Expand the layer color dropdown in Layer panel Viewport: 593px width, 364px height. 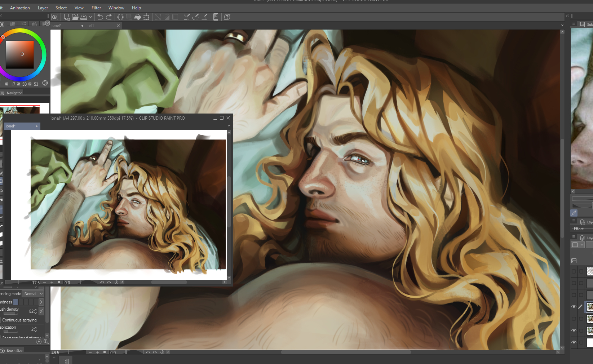pyautogui.click(x=582, y=245)
